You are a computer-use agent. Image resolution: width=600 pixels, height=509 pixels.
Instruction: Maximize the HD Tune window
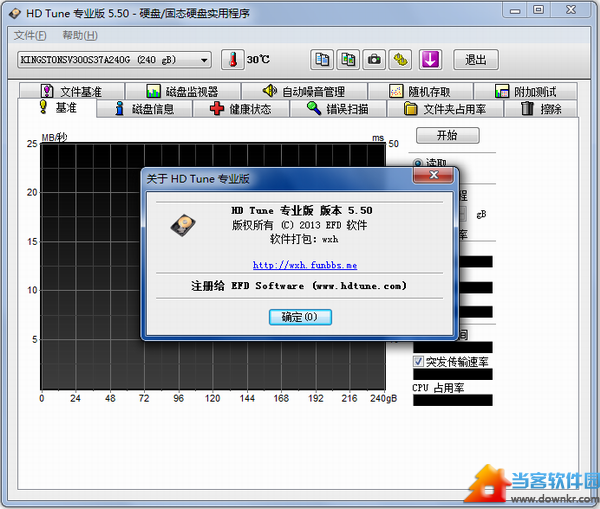point(538,10)
